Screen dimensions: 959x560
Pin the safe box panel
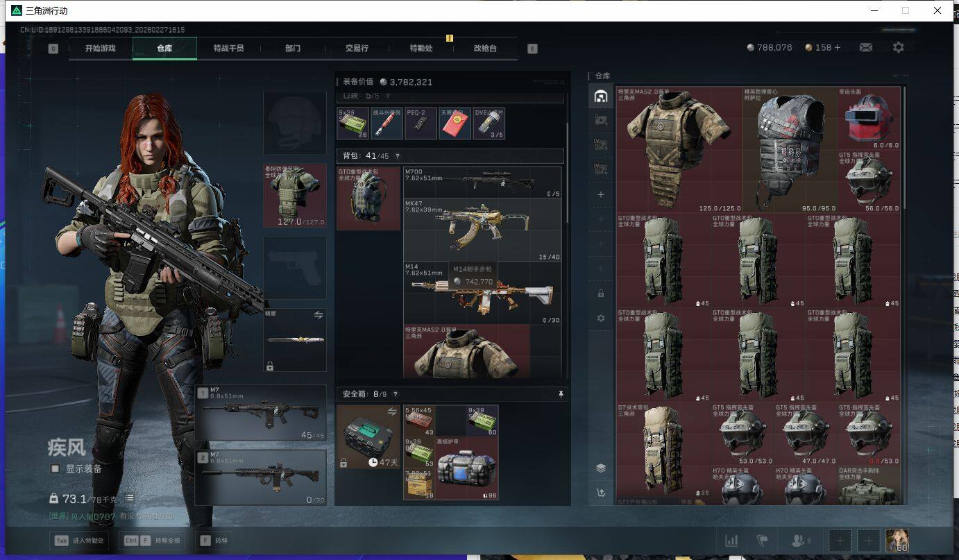point(561,394)
